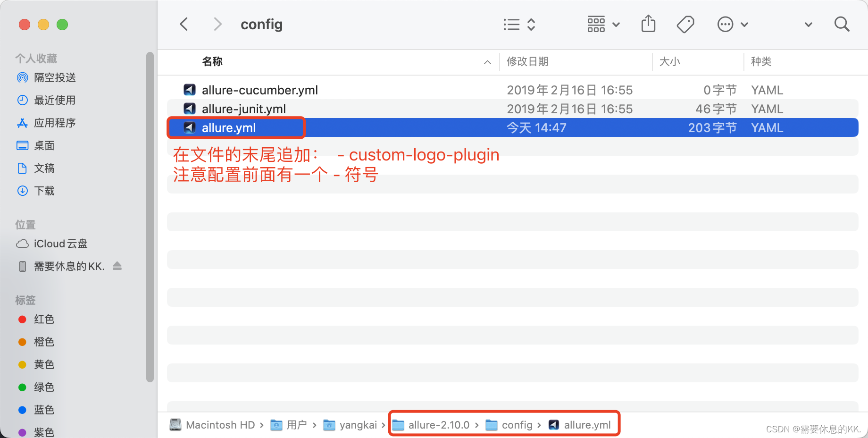Open iCloud云盘 in sidebar
868x438 pixels.
coord(52,244)
